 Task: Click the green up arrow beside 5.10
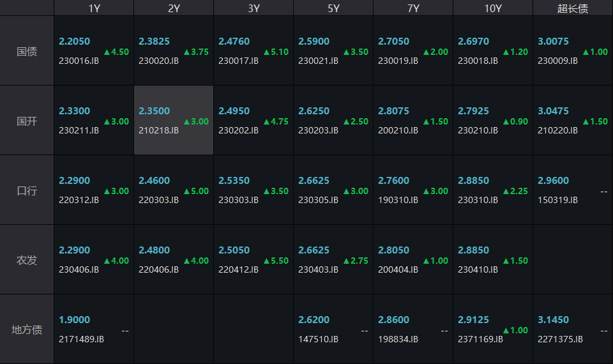coord(267,52)
